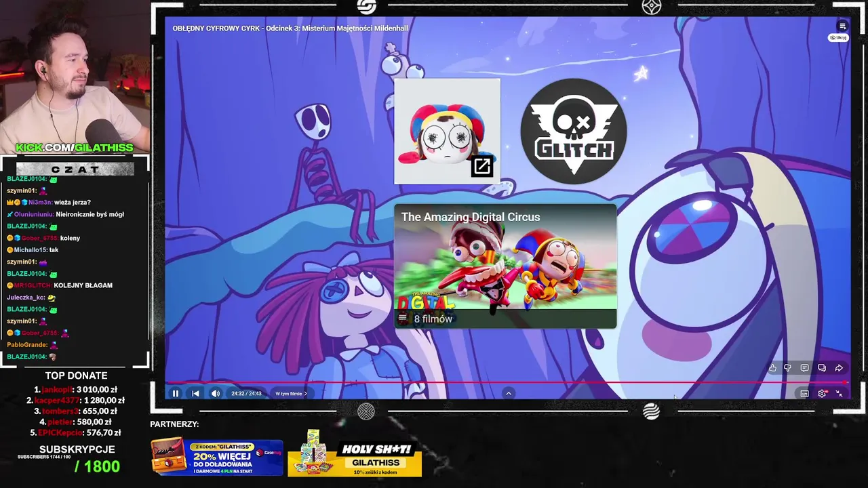The image size is (868, 488).
Task: Click the TOP DONATE heading
Action: click(76, 375)
